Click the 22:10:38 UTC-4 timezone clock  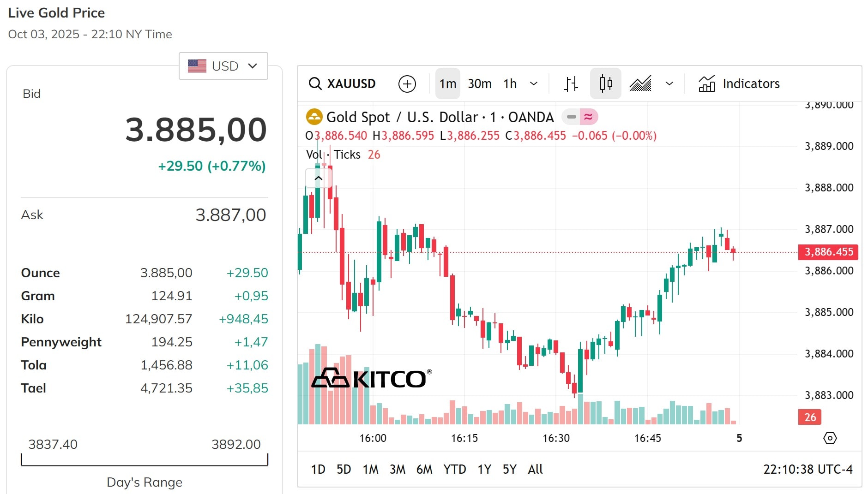pyautogui.click(x=808, y=470)
